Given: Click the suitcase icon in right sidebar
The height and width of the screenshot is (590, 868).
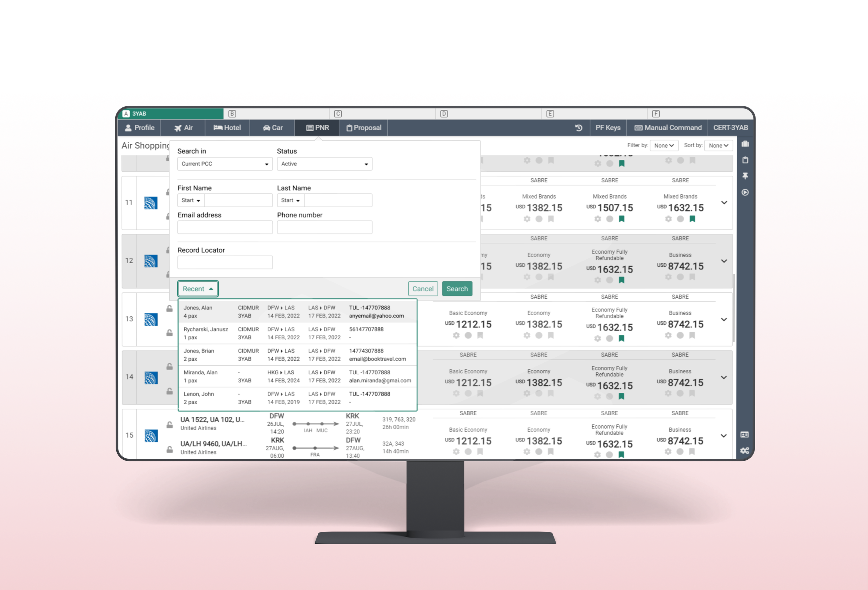Looking at the screenshot, I should click(x=745, y=144).
